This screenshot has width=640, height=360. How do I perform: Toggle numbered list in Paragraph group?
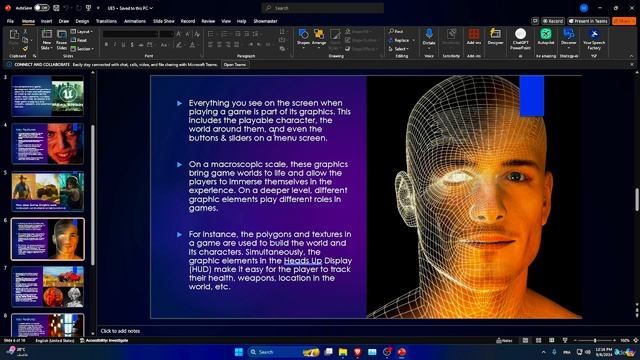pyautogui.click(x=224, y=34)
